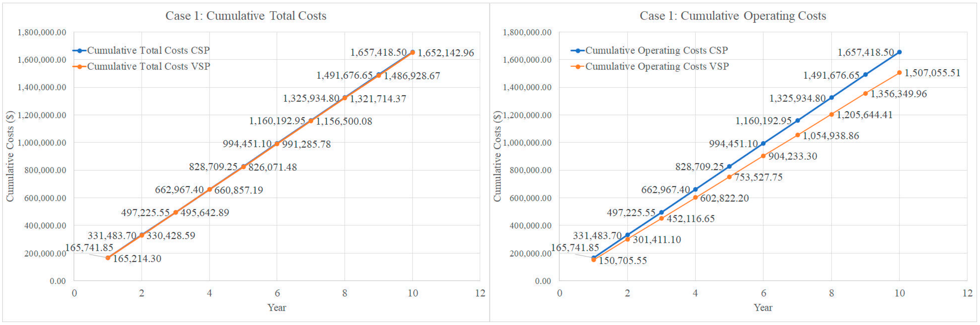This screenshot has width=980, height=325.
Task: Click the 150,705.55 data label
Action: [x=622, y=260]
